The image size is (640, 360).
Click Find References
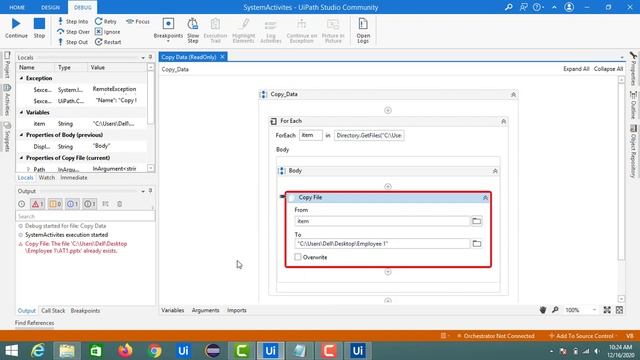pos(34,323)
